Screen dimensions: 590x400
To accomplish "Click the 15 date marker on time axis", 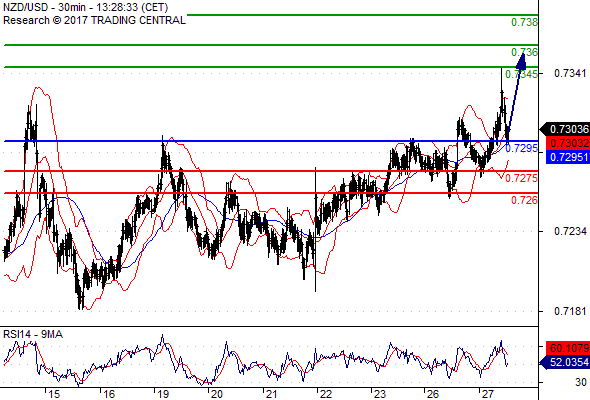I will [54, 394].
